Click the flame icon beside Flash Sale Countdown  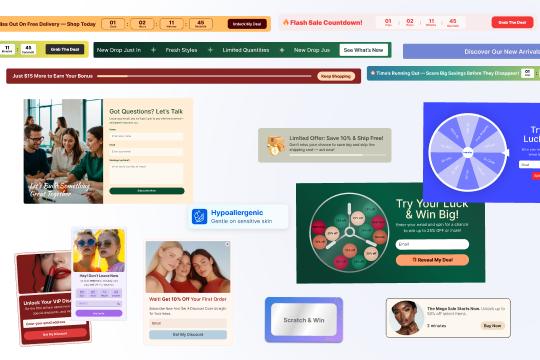[286, 22]
